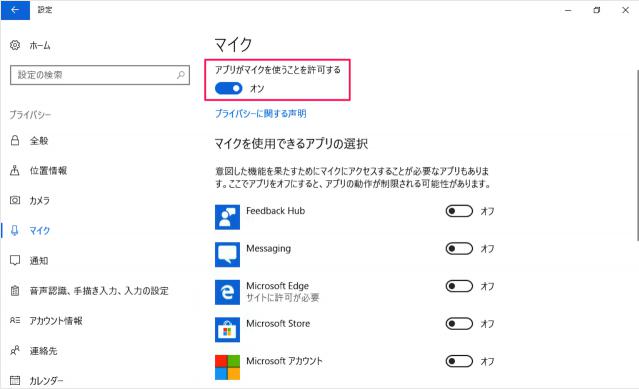Open the 位置情報 privacy section

pyautogui.click(x=48, y=171)
